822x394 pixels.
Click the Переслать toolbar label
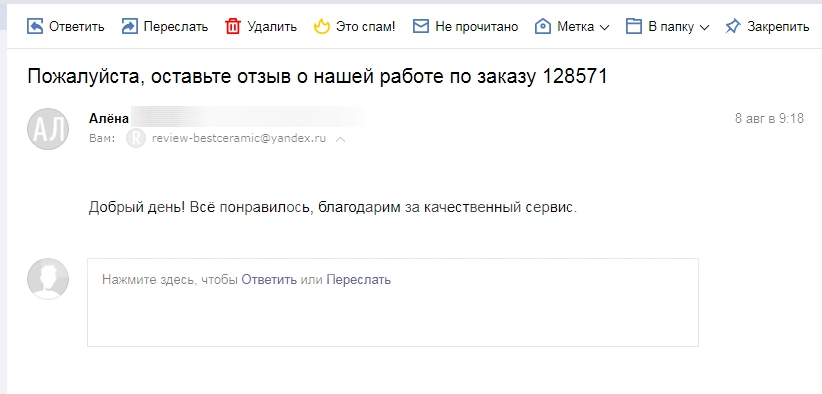click(176, 27)
